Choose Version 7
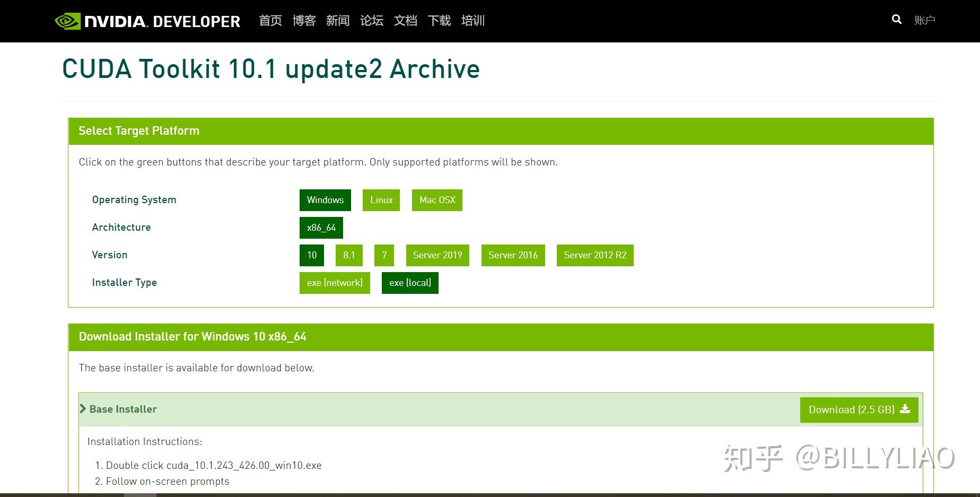 pos(384,255)
